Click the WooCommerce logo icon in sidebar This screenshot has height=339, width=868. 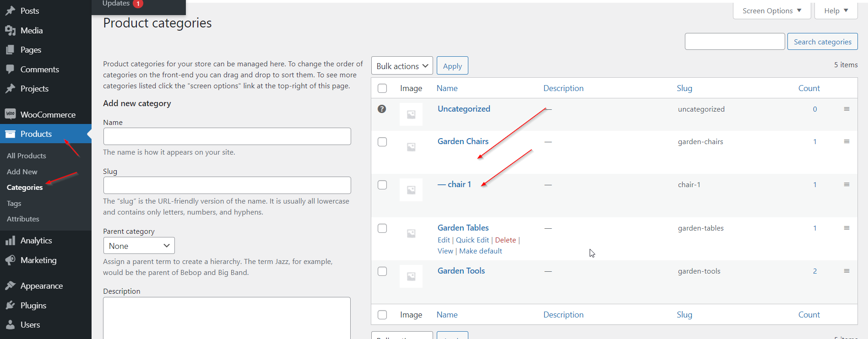click(x=10, y=114)
